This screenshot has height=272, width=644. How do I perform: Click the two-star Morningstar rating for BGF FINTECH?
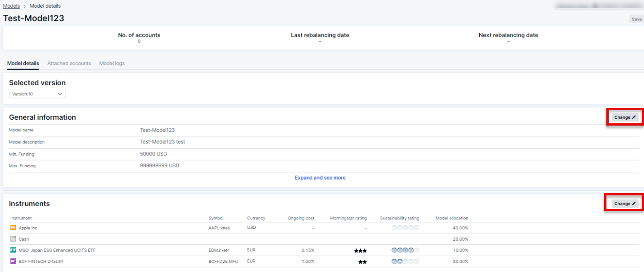[x=363, y=262]
